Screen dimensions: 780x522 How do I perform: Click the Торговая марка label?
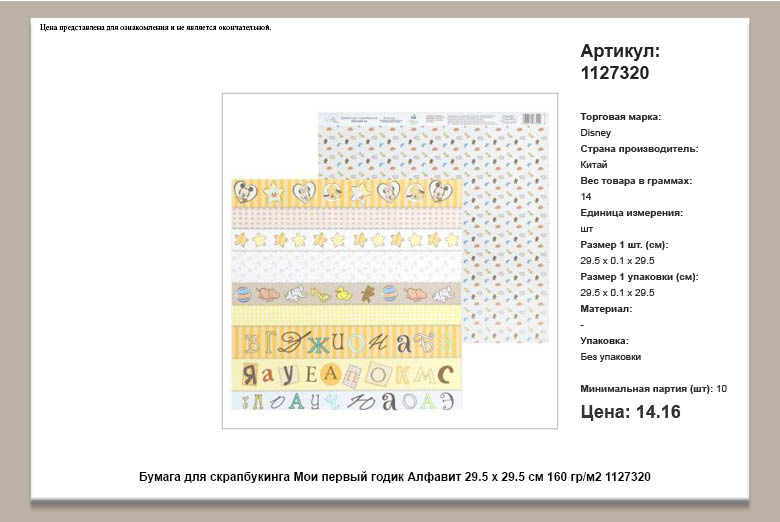pos(620,117)
